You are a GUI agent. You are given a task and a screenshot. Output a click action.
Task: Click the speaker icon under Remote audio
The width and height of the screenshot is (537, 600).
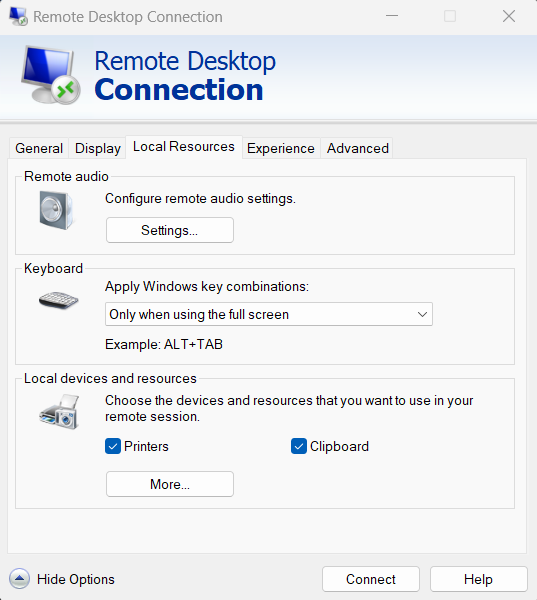click(x=57, y=210)
